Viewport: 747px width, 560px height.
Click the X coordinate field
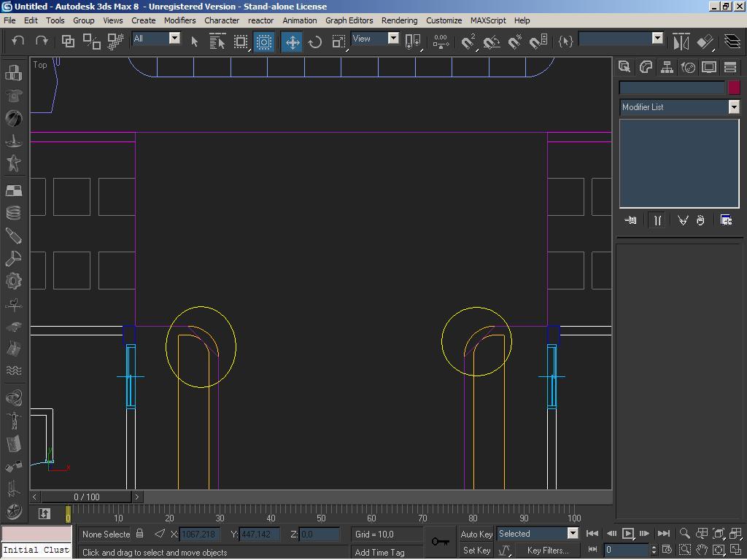point(200,534)
